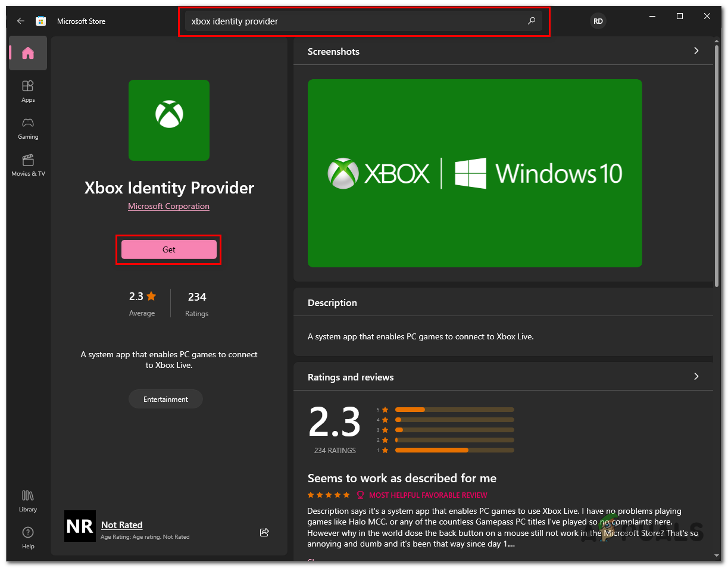Filter reviews by 5 star bar
The height and width of the screenshot is (568, 728).
(454, 410)
